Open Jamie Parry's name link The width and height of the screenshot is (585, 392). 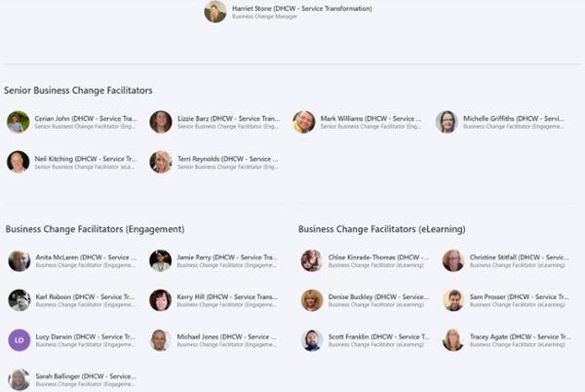point(227,257)
